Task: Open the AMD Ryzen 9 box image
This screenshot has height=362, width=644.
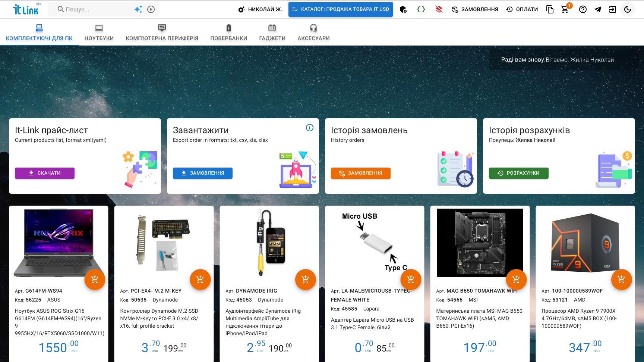Action: click(x=585, y=243)
